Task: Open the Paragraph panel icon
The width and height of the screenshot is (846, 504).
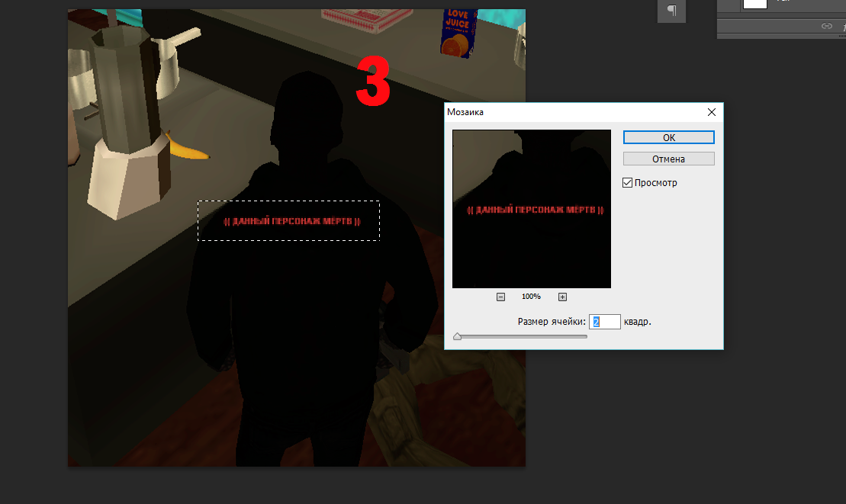Action: [671, 10]
